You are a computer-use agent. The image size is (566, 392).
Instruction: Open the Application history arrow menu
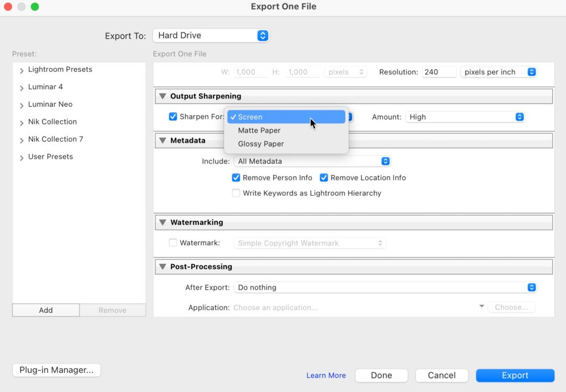pyautogui.click(x=481, y=306)
